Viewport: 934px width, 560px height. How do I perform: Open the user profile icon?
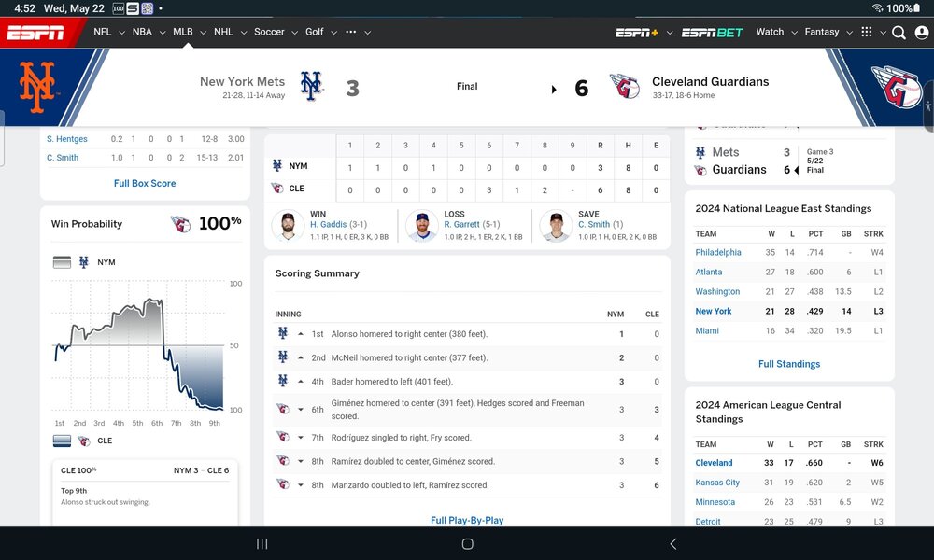[922, 33]
